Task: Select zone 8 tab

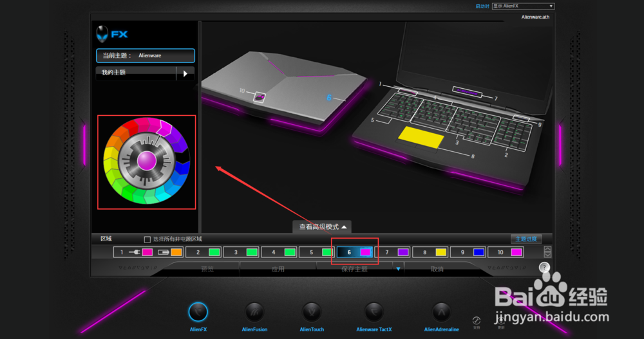Action: click(430, 252)
